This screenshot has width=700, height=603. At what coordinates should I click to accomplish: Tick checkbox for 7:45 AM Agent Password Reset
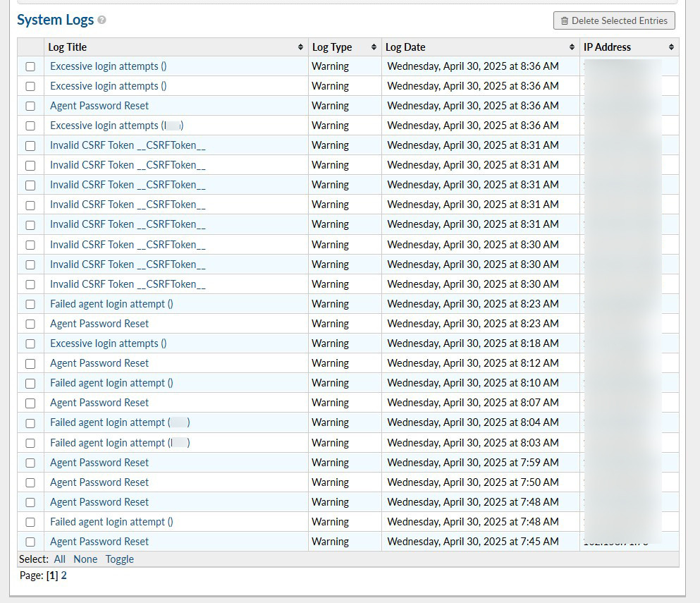pyautogui.click(x=30, y=542)
